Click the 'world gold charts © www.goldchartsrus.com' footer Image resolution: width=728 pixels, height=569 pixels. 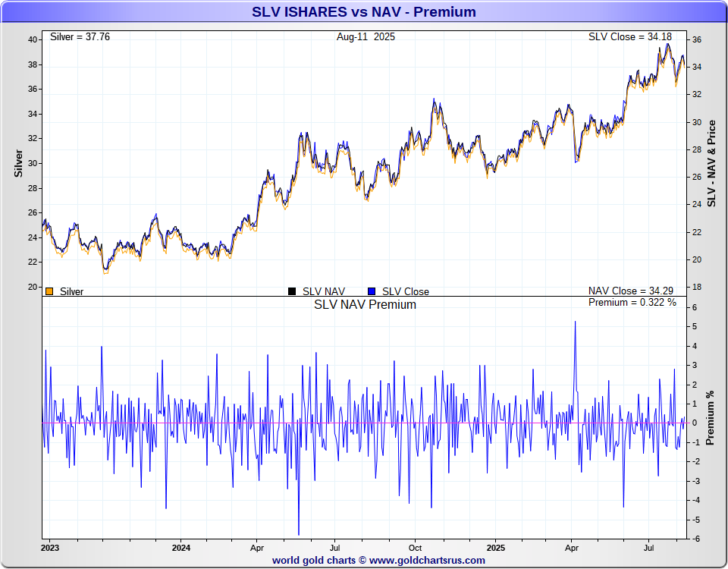point(378,560)
